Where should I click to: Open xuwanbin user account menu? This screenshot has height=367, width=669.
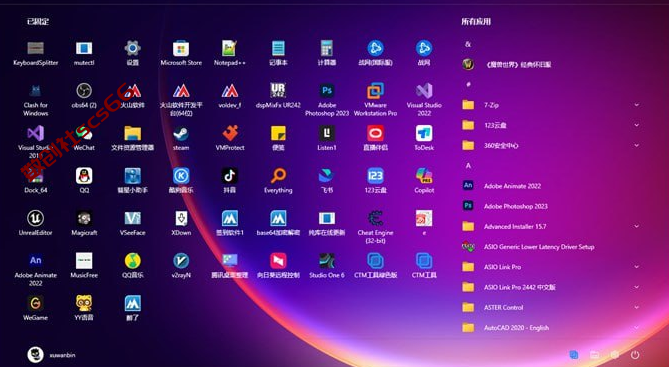[52, 355]
